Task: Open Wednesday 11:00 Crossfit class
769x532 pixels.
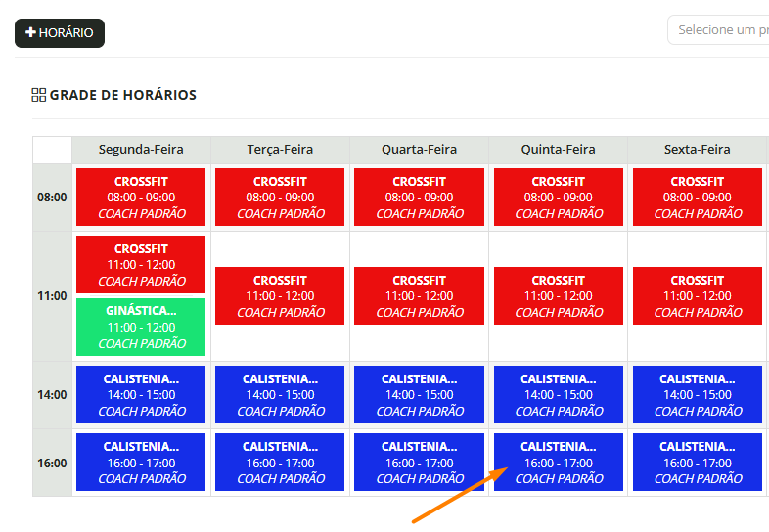Action: coord(419,295)
